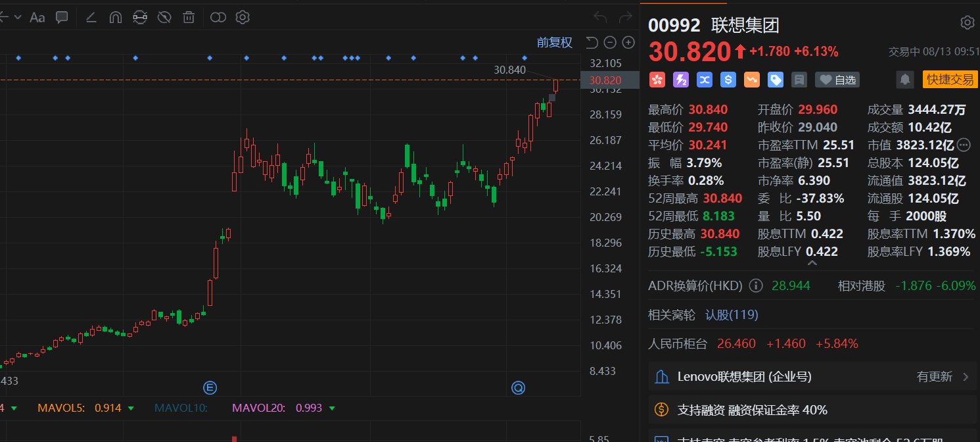Click the 00992 stock code
Viewport: 980px width, 442px height.
(674, 25)
